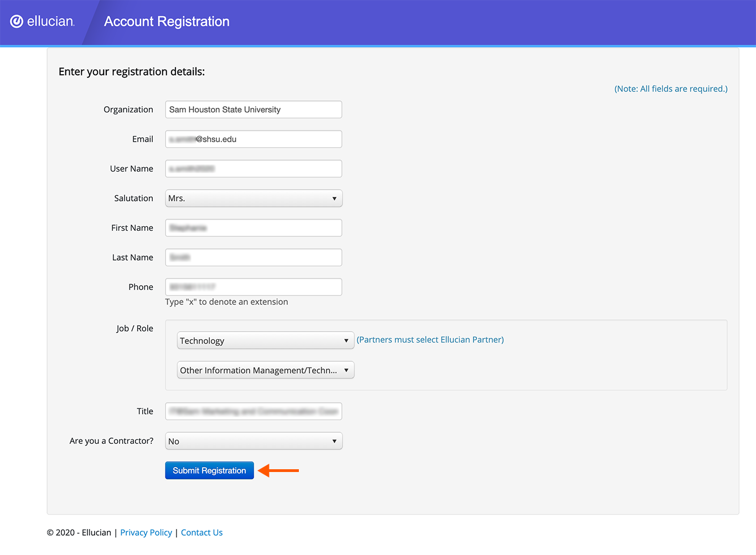Focus the Title text field
The image size is (756, 555).
(253, 411)
